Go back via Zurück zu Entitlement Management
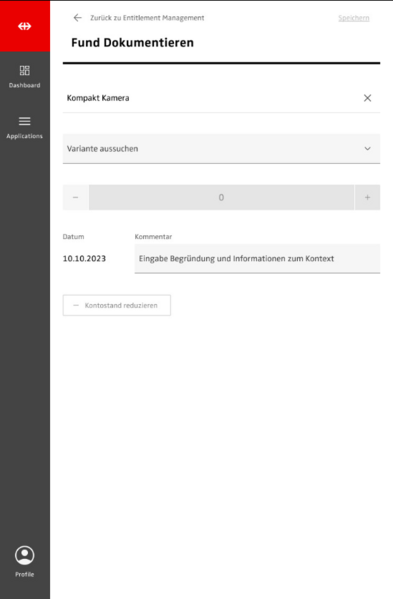 click(147, 18)
